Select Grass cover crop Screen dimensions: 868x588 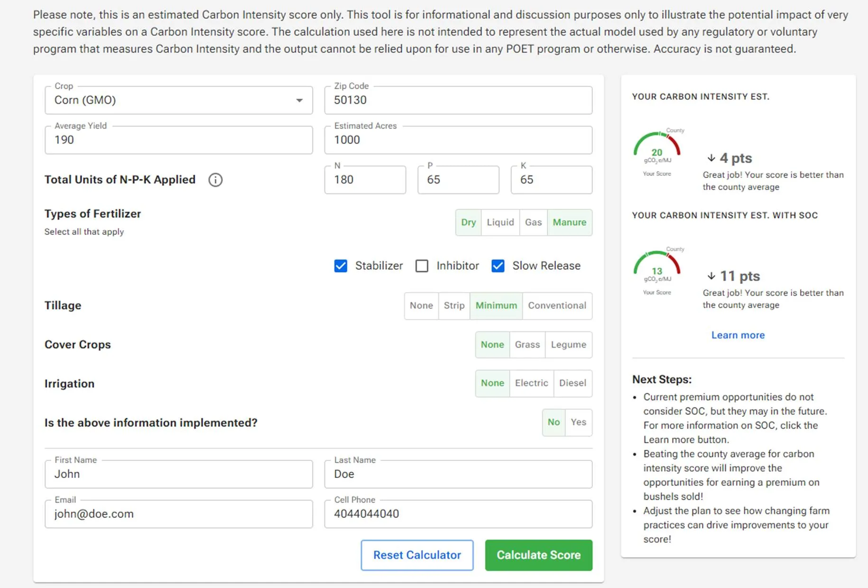pos(527,345)
